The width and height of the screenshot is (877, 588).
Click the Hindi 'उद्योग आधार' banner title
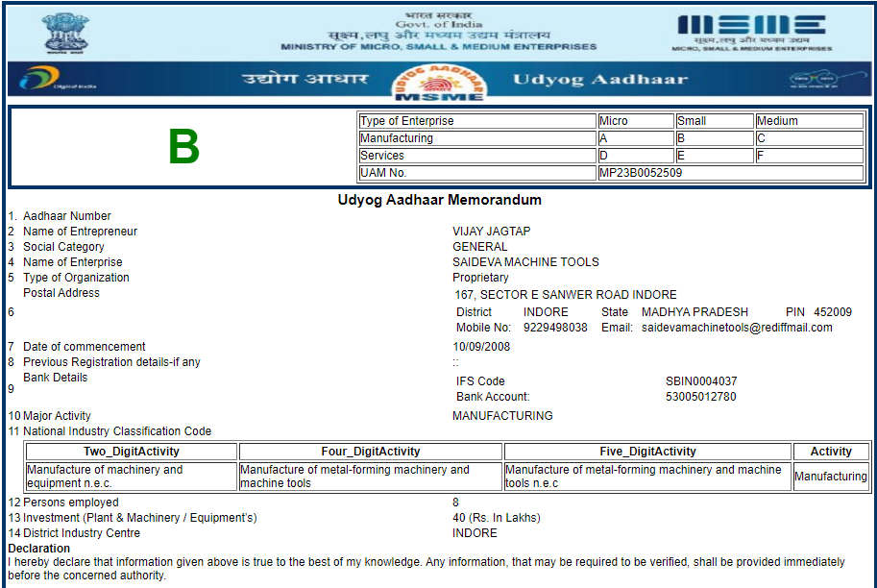pyautogui.click(x=305, y=80)
